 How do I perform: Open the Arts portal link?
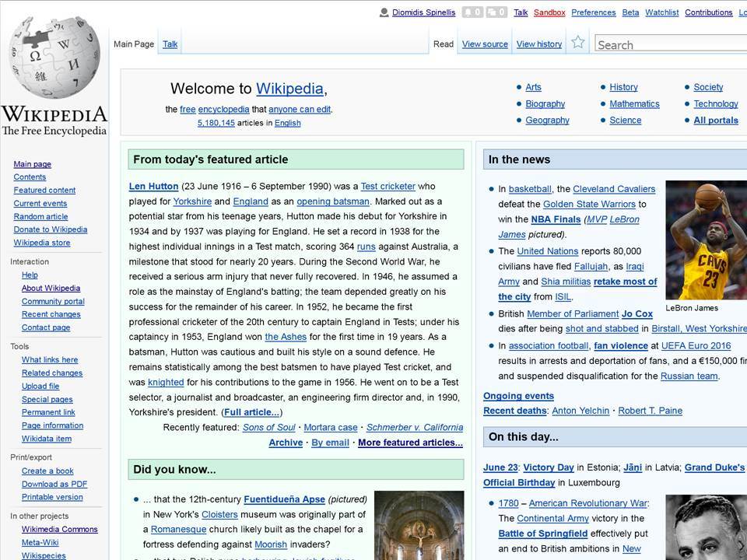click(x=533, y=87)
